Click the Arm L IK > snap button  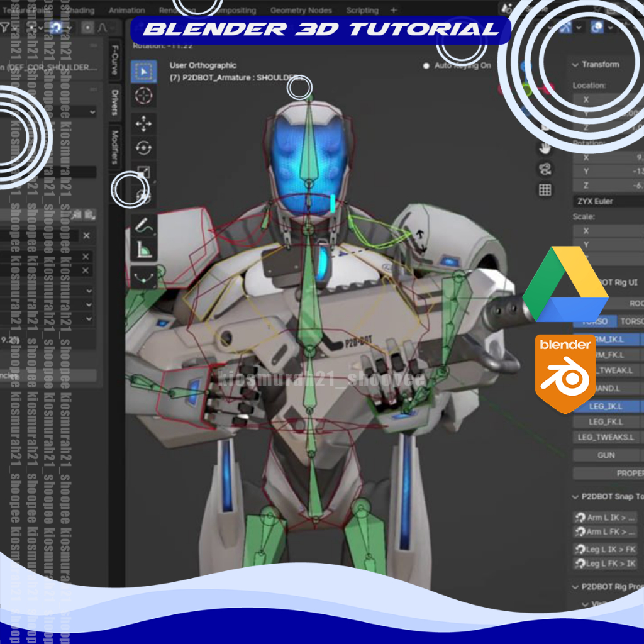coord(605,518)
